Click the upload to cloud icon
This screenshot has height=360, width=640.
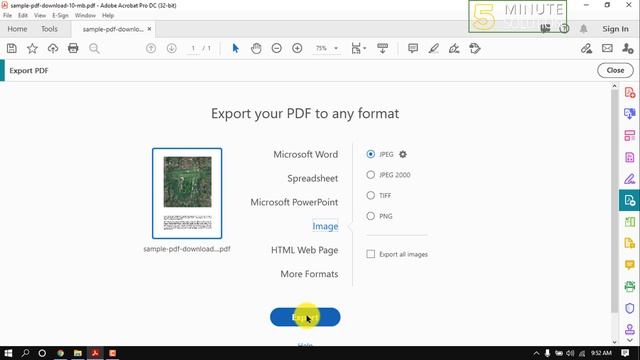click(53, 49)
